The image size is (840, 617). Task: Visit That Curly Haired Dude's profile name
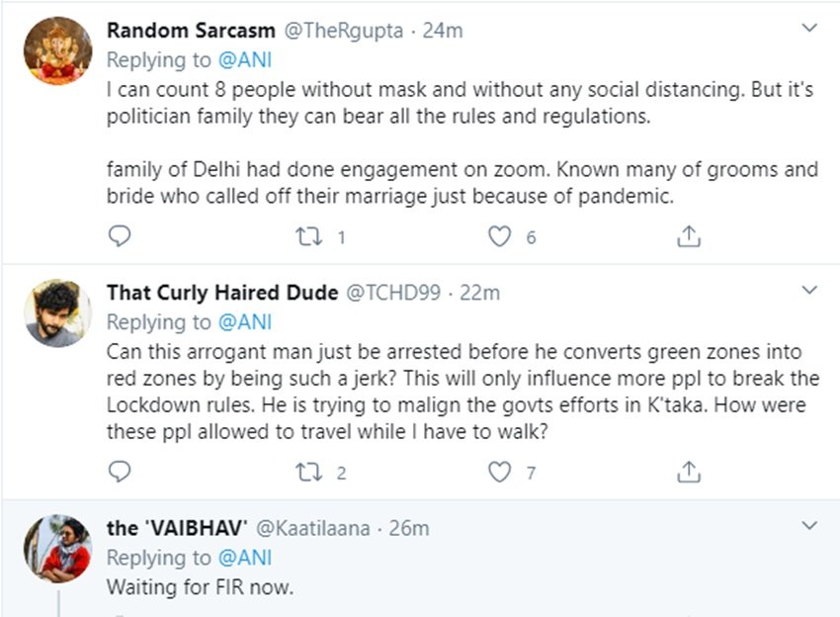[x=221, y=293]
